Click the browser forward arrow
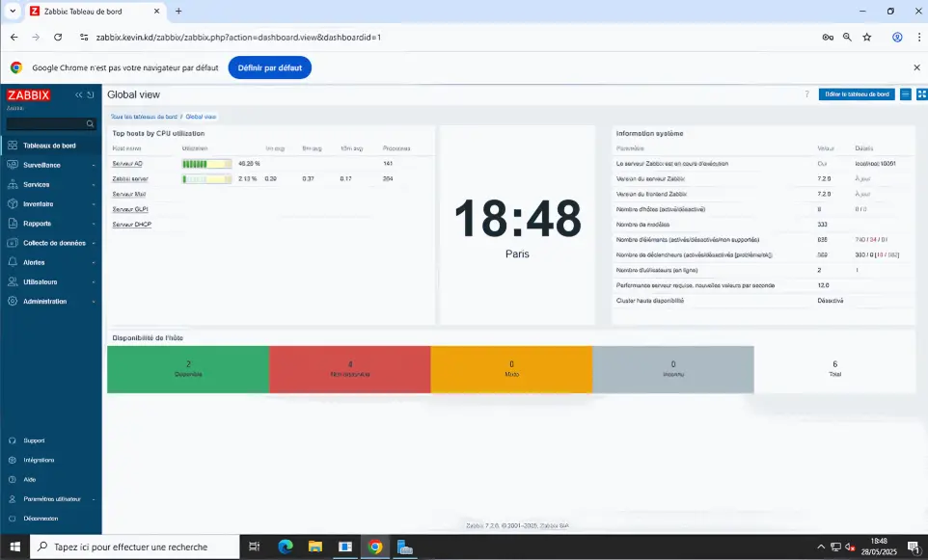 point(36,38)
